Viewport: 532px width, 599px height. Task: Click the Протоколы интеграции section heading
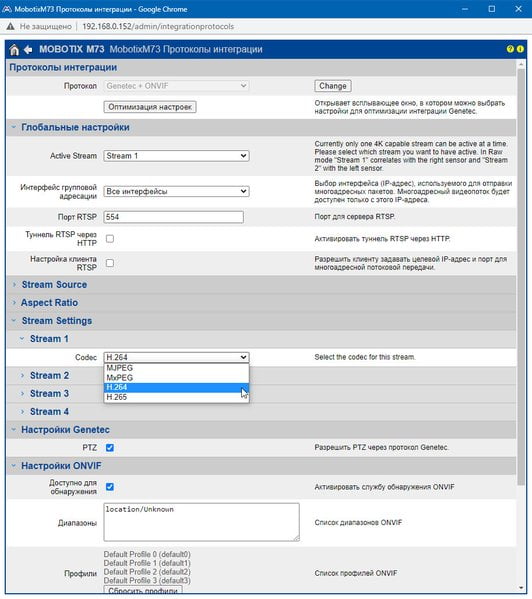pyautogui.click(x=63, y=68)
